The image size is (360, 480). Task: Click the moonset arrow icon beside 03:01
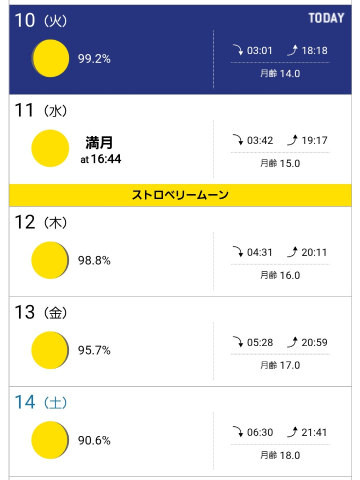(238, 50)
